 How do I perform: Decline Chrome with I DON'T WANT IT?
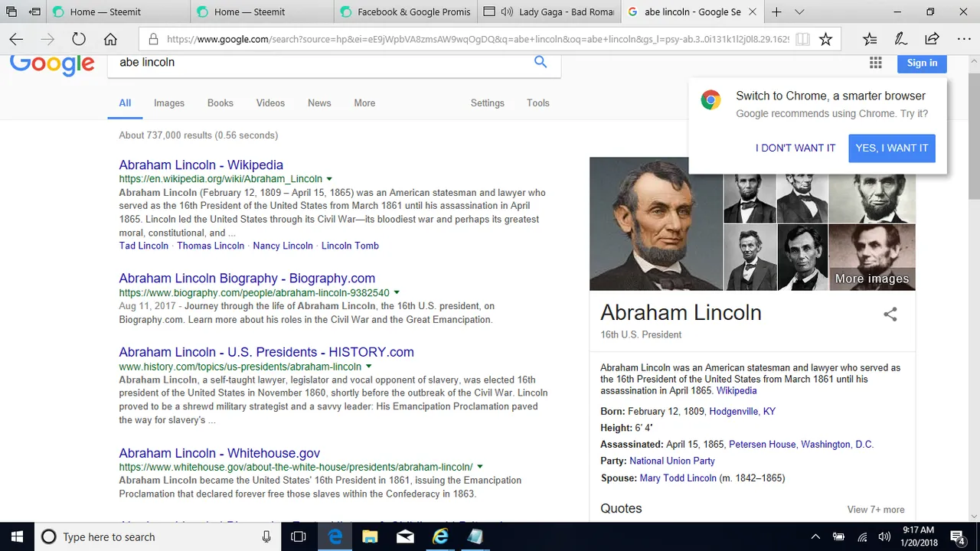795,148
